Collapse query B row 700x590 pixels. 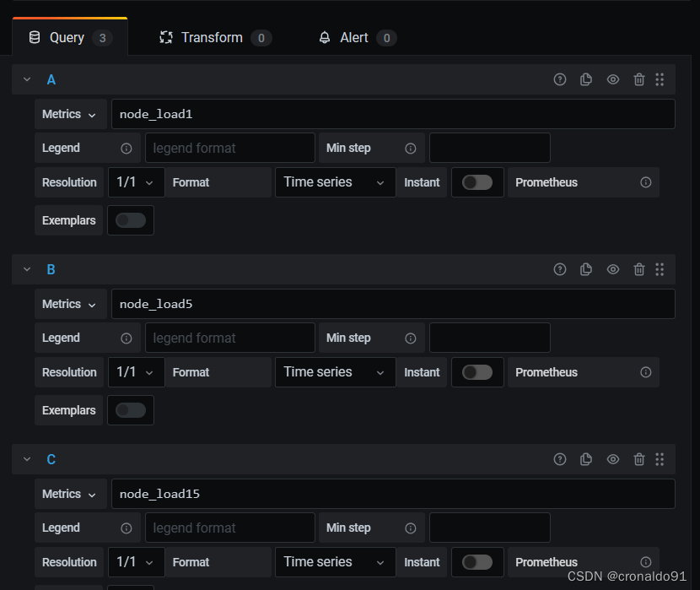tap(27, 269)
